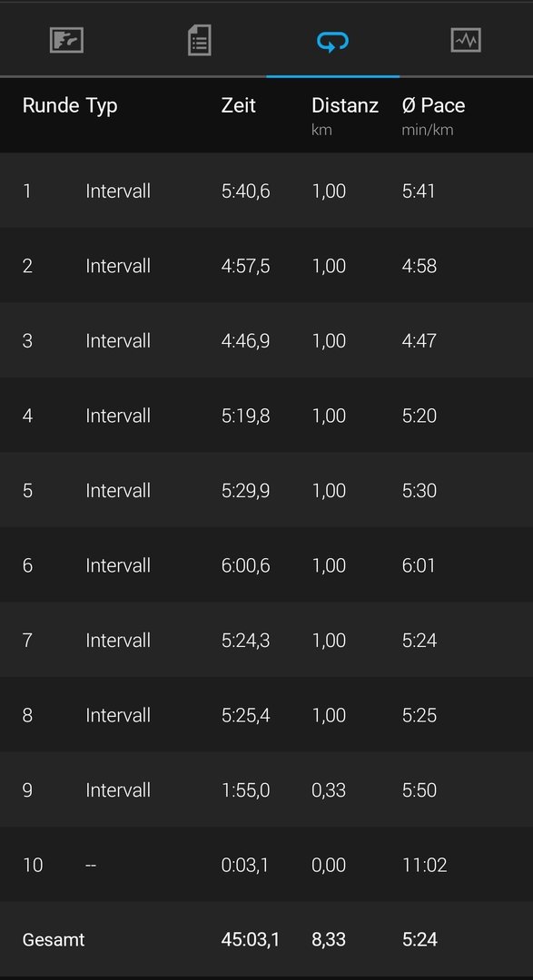Select the laps loop tab icon
The width and height of the screenshot is (533, 980).
[333, 42]
